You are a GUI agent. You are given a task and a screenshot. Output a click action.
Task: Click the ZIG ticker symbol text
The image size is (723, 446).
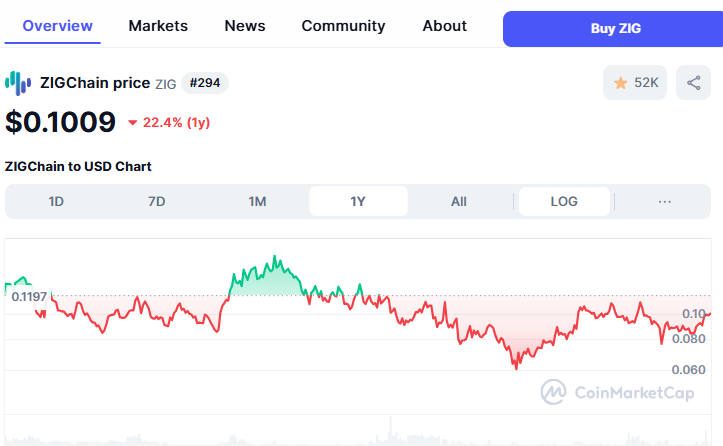pyautogui.click(x=166, y=84)
